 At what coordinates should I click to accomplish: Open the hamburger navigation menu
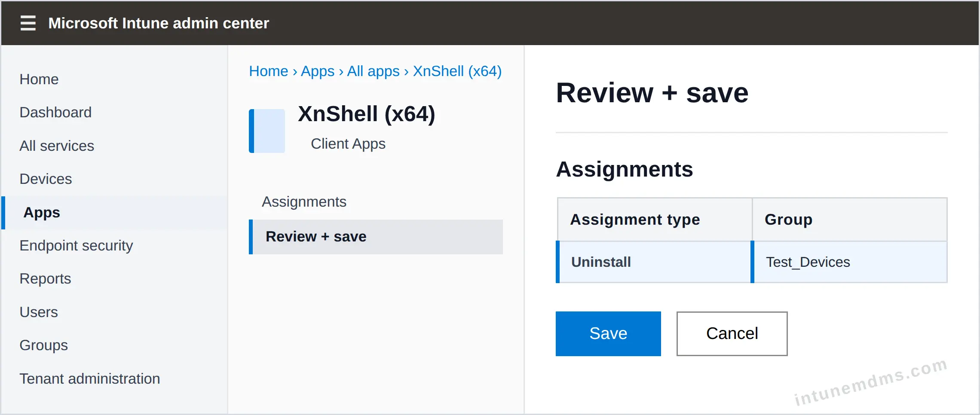[x=28, y=23]
